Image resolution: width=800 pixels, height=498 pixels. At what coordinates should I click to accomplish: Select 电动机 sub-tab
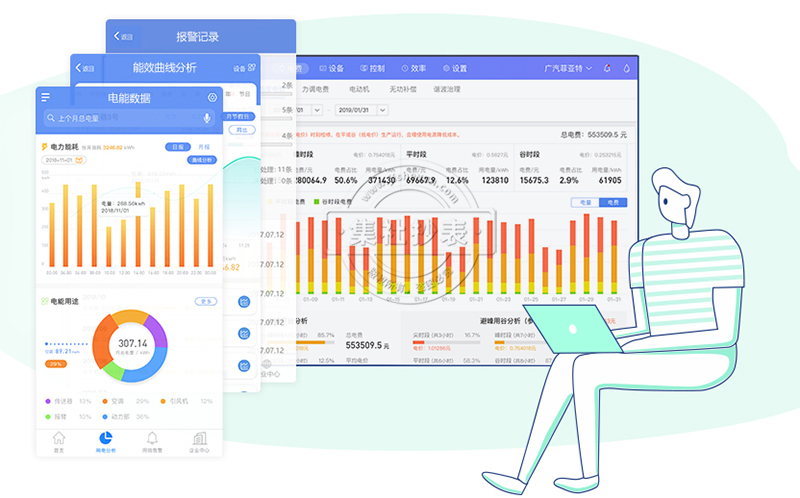[359, 89]
